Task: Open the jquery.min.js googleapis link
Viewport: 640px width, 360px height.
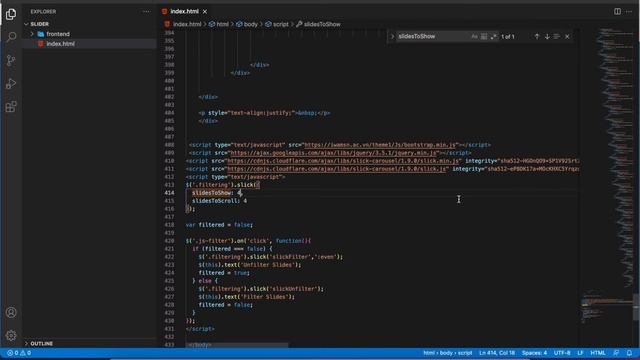Action: coord(333,153)
